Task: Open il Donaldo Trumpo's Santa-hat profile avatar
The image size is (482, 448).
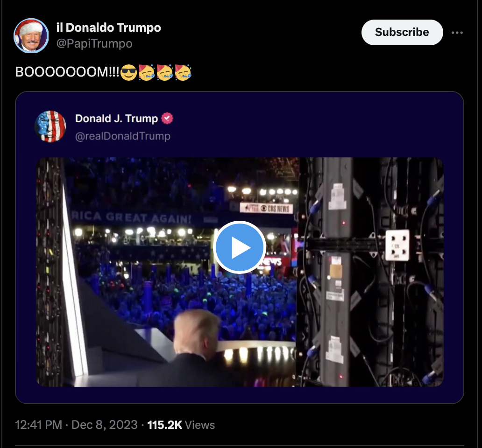Action: [x=31, y=35]
